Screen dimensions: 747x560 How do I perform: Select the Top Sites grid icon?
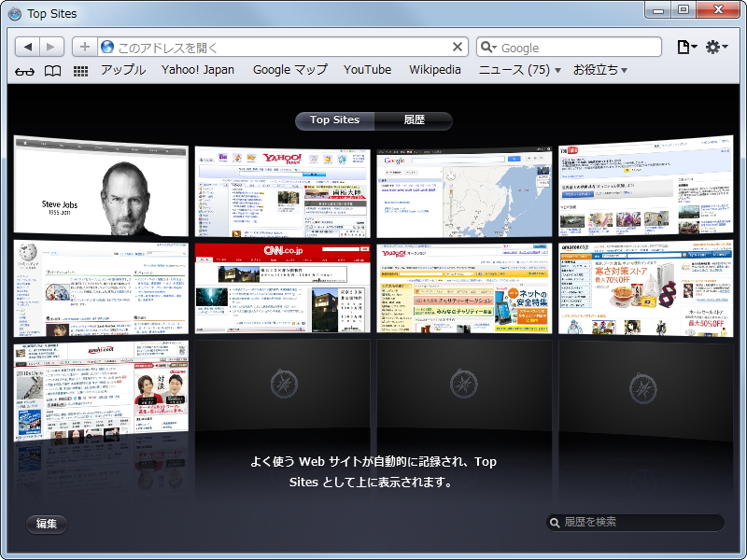point(80,70)
